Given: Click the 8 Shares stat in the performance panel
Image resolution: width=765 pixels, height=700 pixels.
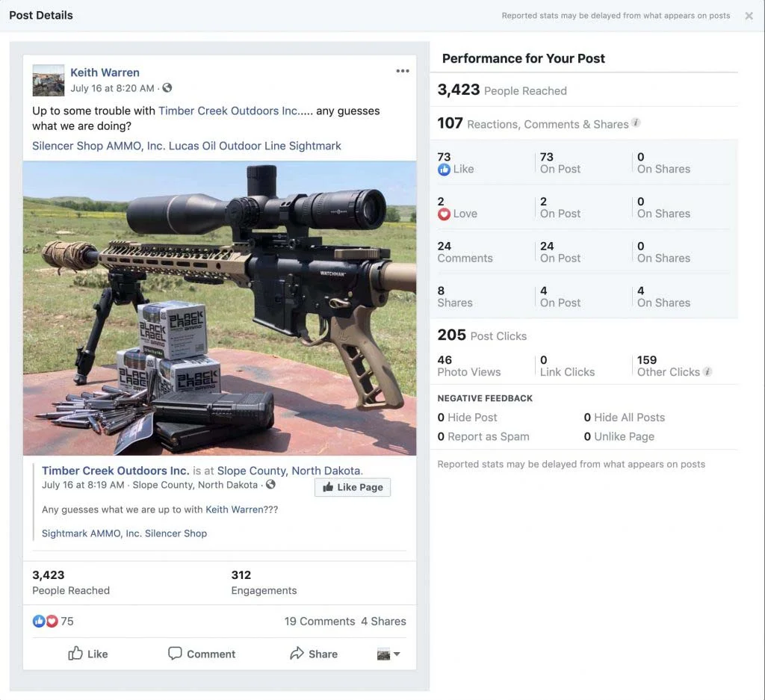Looking at the screenshot, I should click(x=455, y=297).
